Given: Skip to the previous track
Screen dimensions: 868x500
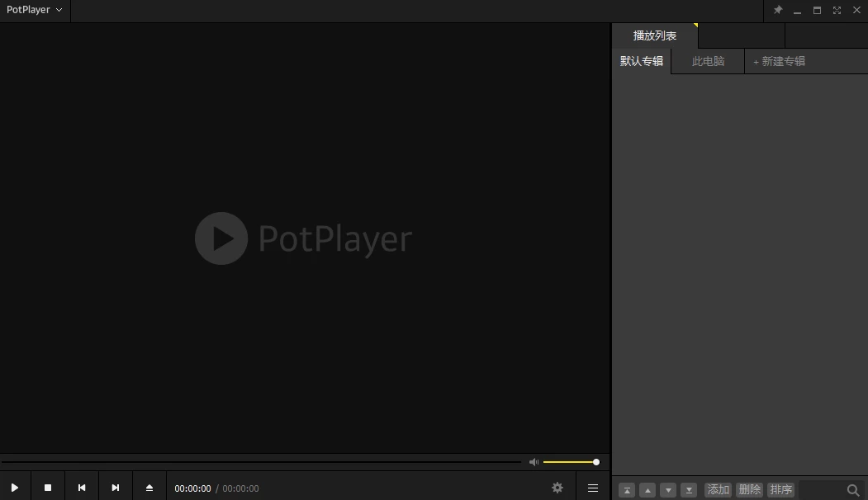Looking at the screenshot, I should (x=82, y=488).
